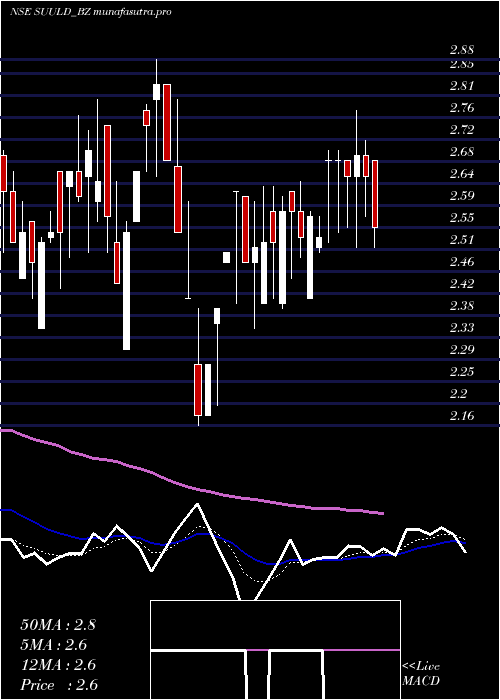Choose the 2.42 price level label
The height and width of the screenshot is (700, 500).
462,283
